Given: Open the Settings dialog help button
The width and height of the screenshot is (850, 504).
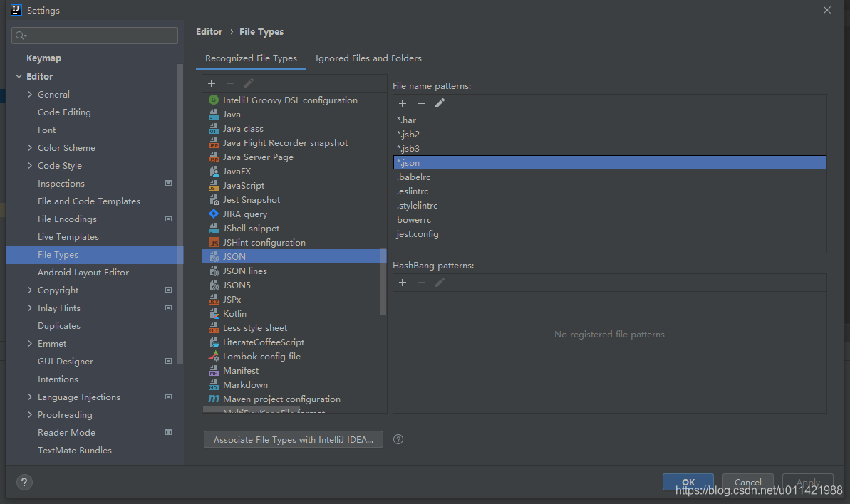Looking at the screenshot, I should point(24,482).
